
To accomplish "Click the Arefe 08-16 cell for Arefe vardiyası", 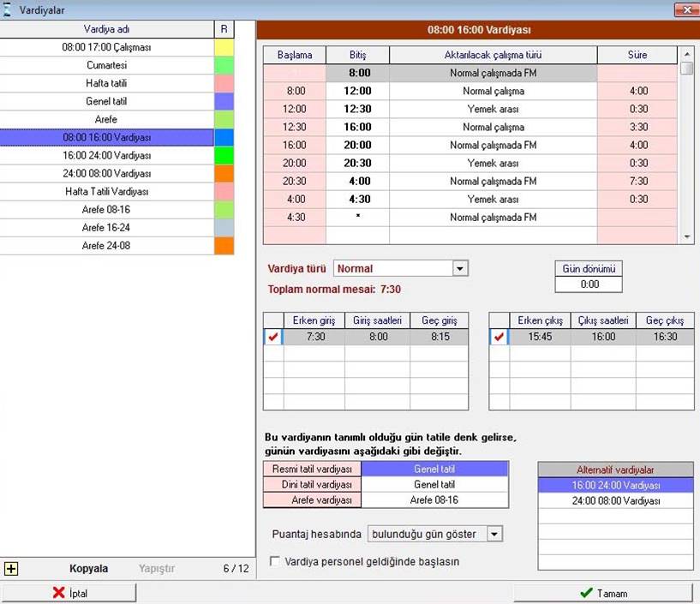I will pyautogui.click(x=434, y=500).
